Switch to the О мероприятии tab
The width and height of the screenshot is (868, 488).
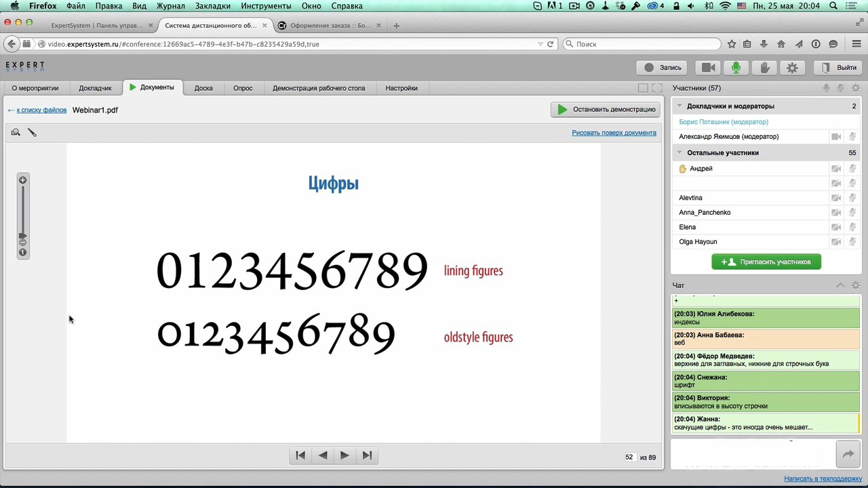coord(35,88)
